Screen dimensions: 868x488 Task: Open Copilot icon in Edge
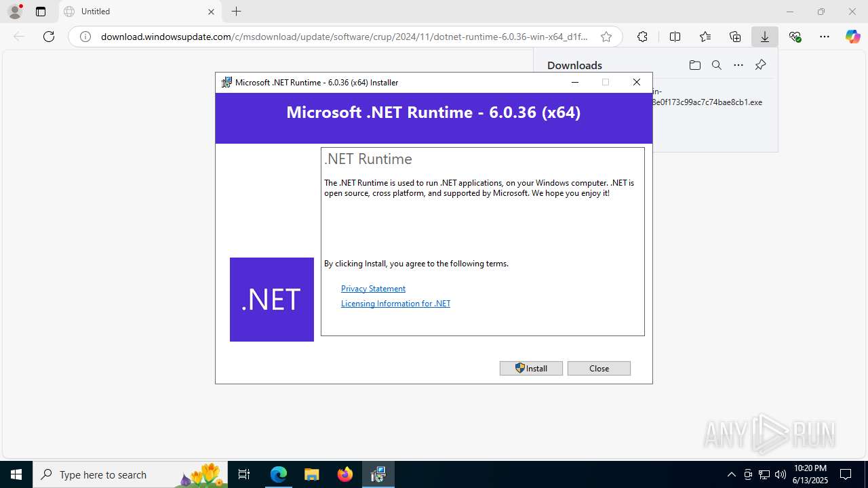coord(853,37)
